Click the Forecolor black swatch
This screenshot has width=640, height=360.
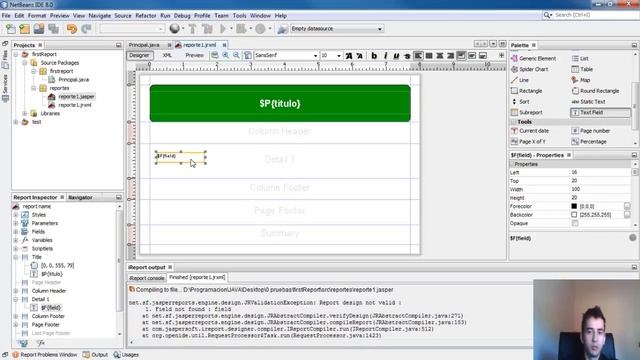point(574,206)
